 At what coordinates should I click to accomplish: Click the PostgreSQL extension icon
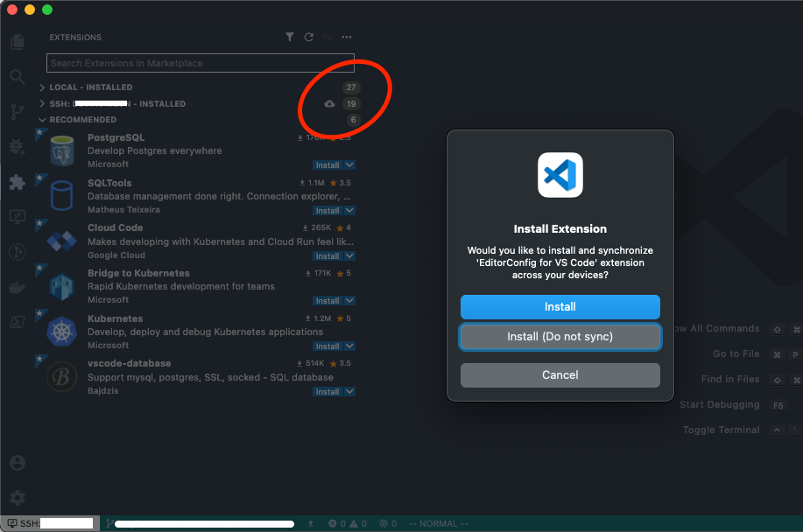62,150
